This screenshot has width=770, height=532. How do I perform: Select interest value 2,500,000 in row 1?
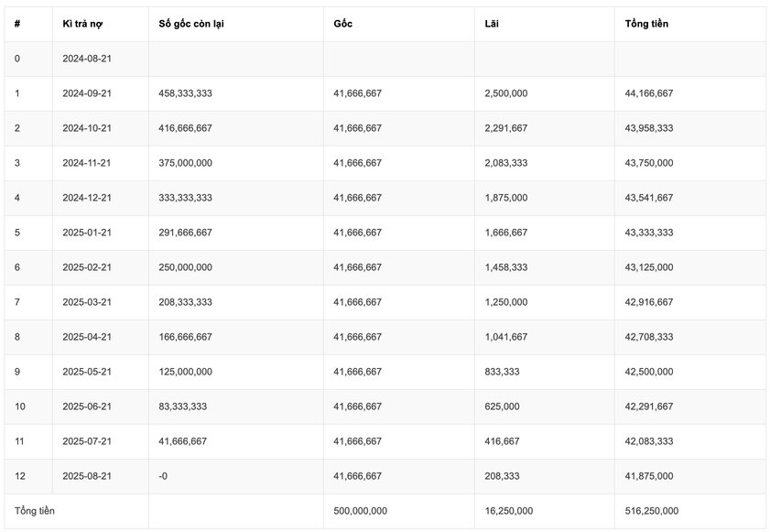(506, 93)
